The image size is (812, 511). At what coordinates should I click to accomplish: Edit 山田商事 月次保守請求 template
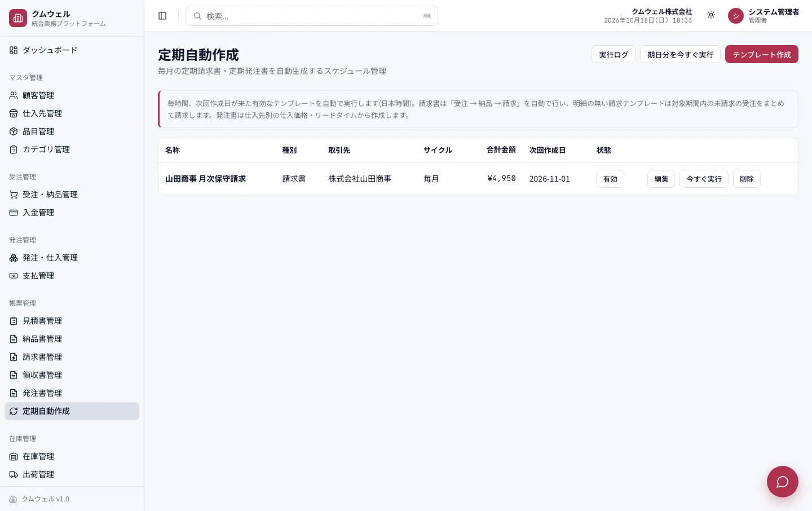661,179
